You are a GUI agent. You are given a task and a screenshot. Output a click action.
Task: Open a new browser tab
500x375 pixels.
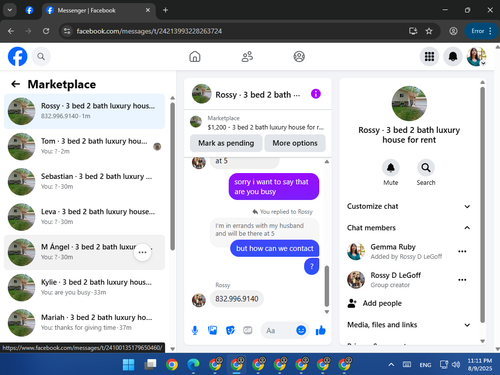coord(165,10)
